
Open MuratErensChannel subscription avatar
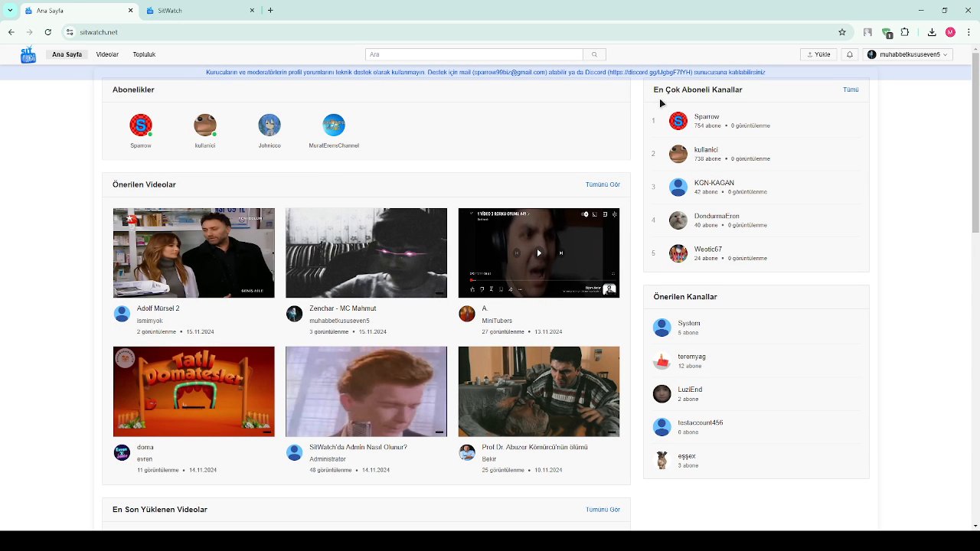click(334, 126)
